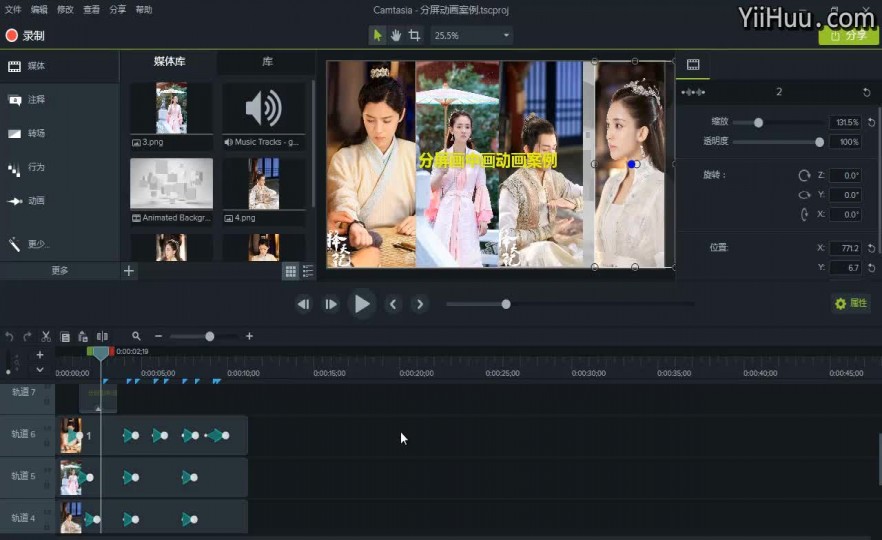Viewport: 882px width, 540px height.
Task: Click the Y-axis rotation icon
Action: 804,195
